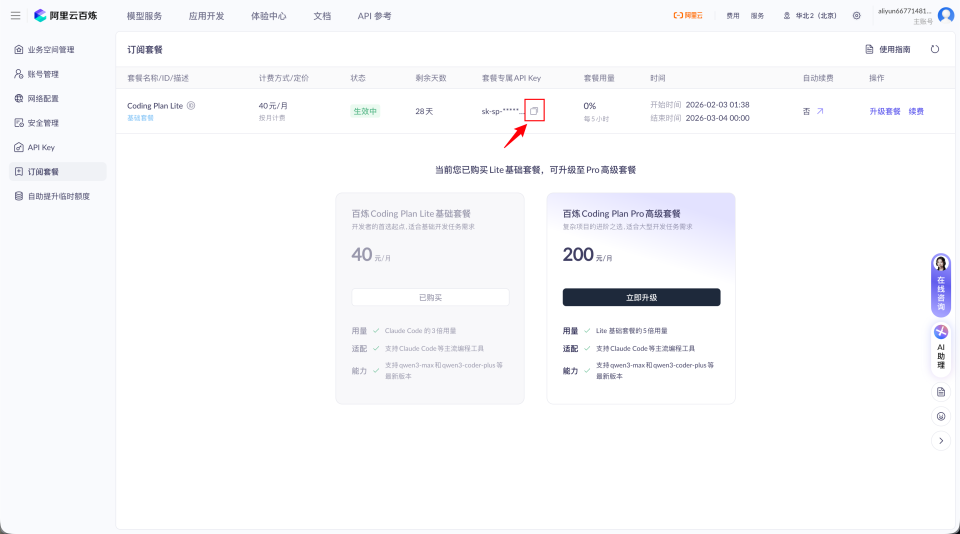Copy the sk-sp API key

coord(534,111)
